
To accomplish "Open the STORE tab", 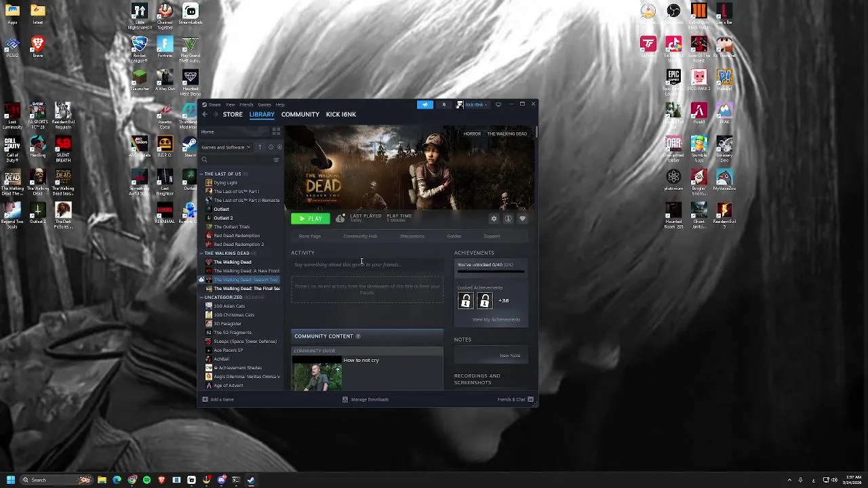I will pyautogui.click(x=233, y=115).
